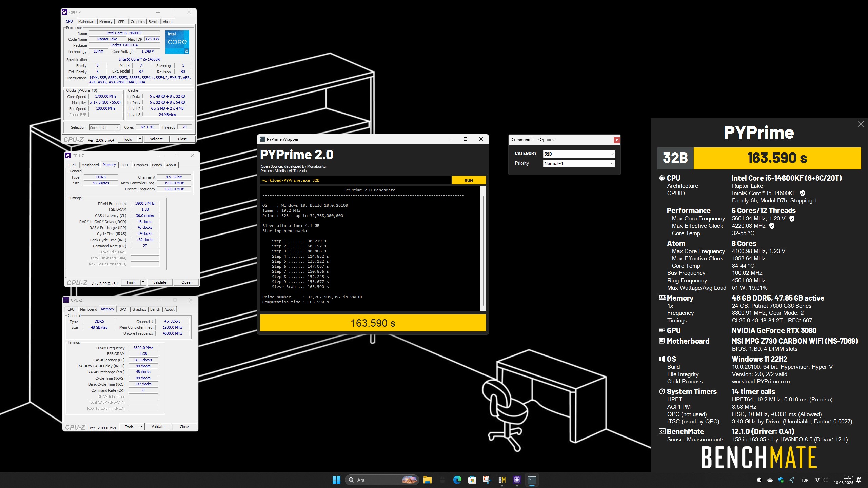
Task: Open the notification bell in the taskbar
Action: 859,480
